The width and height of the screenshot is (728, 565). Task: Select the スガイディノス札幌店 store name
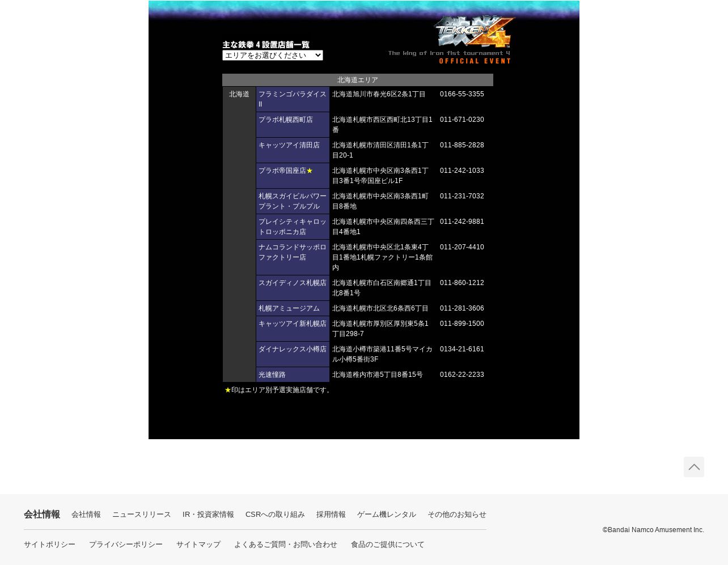click(x=293, y=283)
